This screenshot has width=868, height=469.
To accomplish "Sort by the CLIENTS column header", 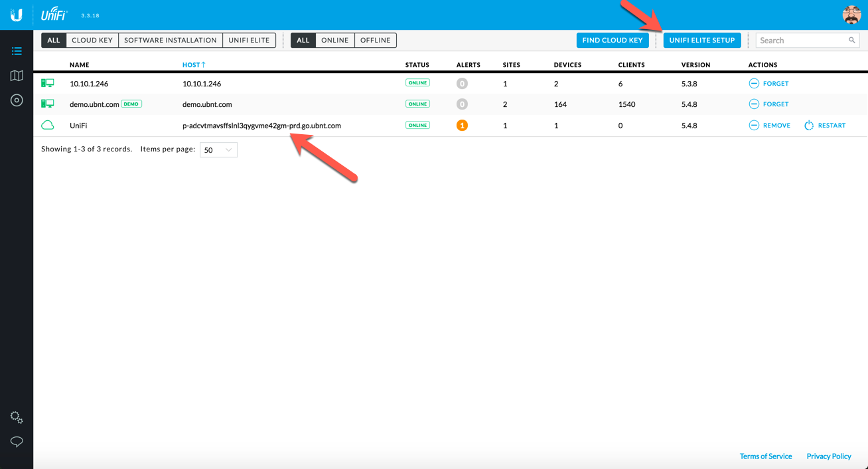I will click(x=631, y=65).
